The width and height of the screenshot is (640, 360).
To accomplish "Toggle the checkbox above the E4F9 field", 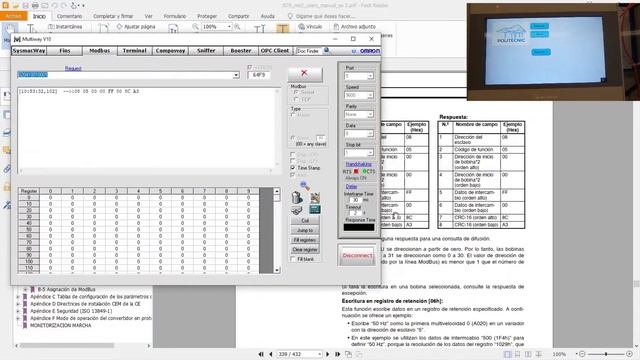I will (x=250, y=67).
